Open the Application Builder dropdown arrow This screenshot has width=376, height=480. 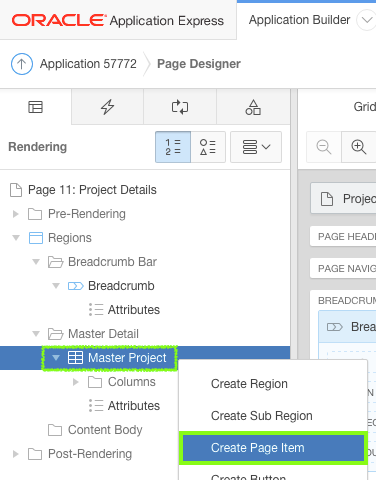[367, 20]
